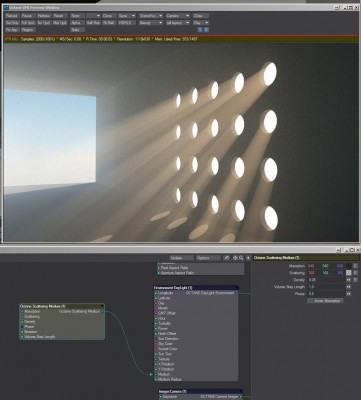Image resolution: width=361 pixels, height=400 pixels.
Task: Click the Scattering color swatch
Action: (x=348, y=273)
